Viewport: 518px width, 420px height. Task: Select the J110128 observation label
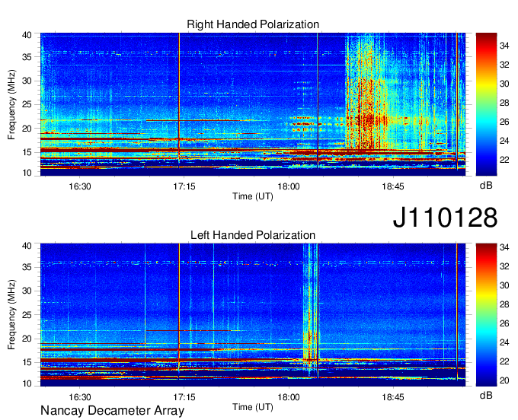[445, 218]
